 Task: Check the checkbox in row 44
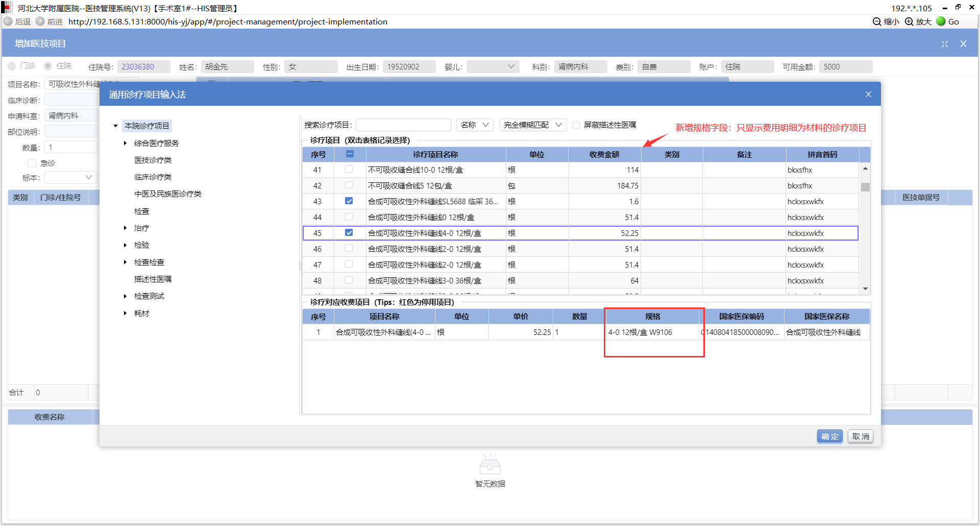click(x=349, y=217)
